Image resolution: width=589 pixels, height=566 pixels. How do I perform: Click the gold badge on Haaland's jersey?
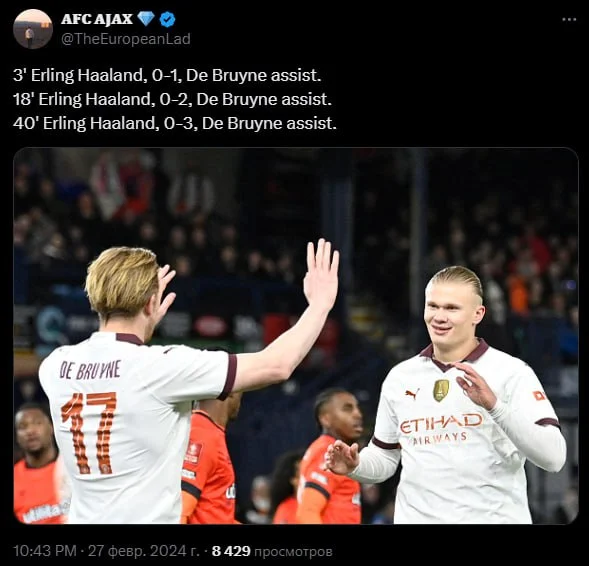(441, 390)
